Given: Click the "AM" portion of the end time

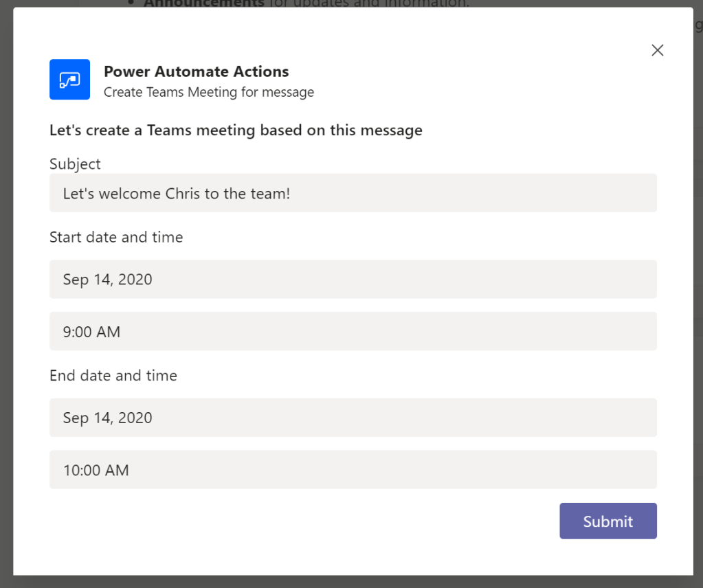Looking at the screenshot, I should [117, 471].
